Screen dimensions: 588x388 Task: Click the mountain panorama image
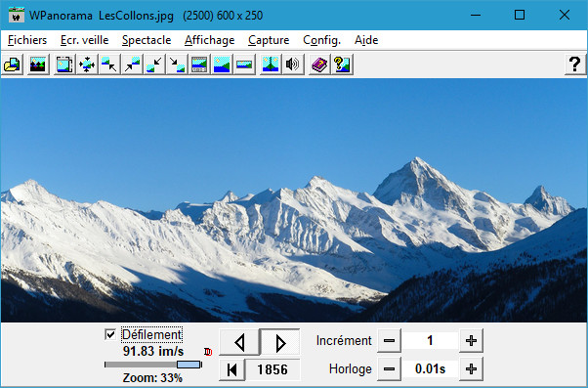[294, 200]
